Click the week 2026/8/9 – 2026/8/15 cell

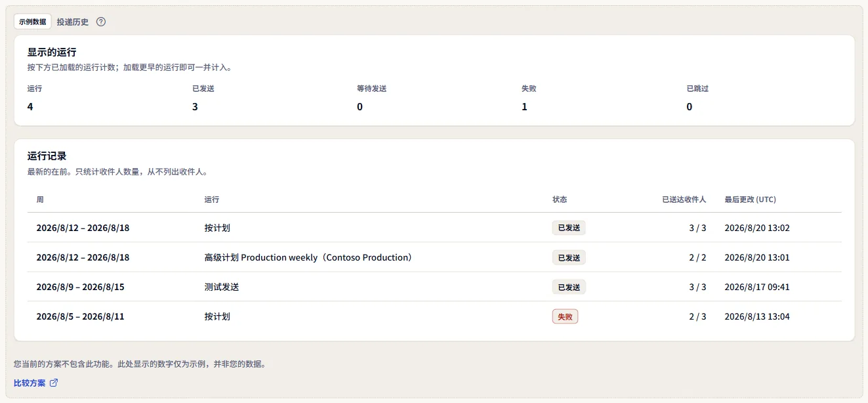(80, 287)
